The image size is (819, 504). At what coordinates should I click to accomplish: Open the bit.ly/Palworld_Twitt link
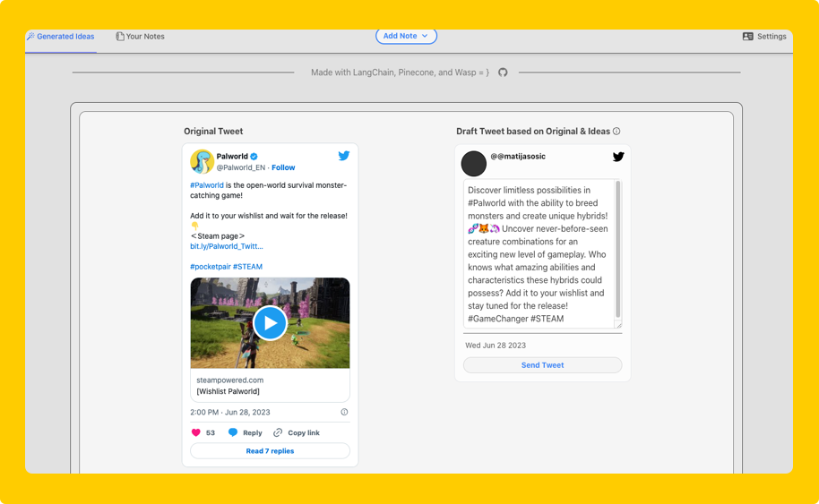coord(227,246)
